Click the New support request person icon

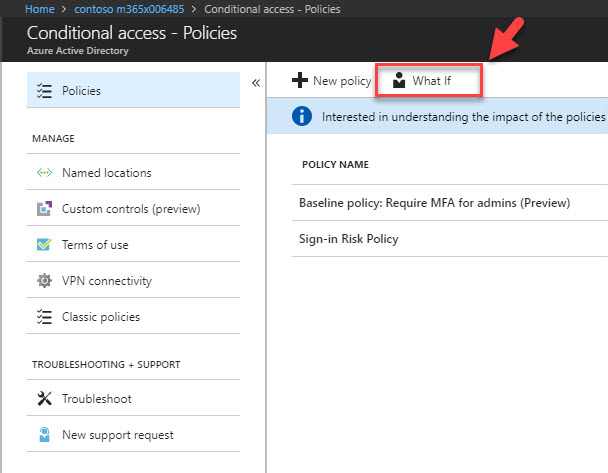(44, 435)
